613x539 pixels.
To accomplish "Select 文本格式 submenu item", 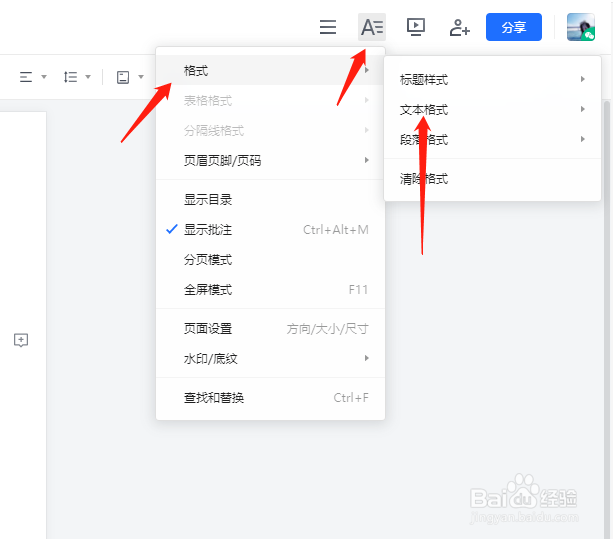I will [492, 109].
